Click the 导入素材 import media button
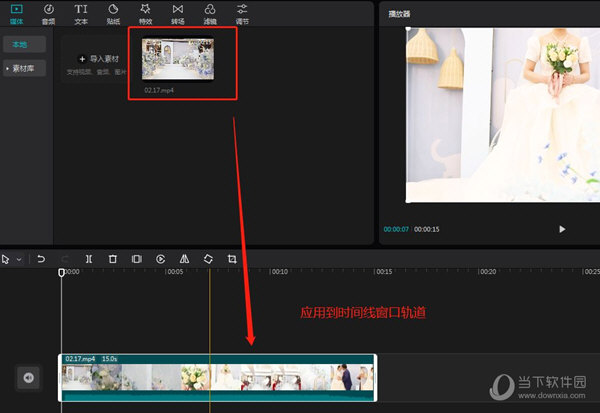Screen dimensions: 600x413 pos(98,59)
